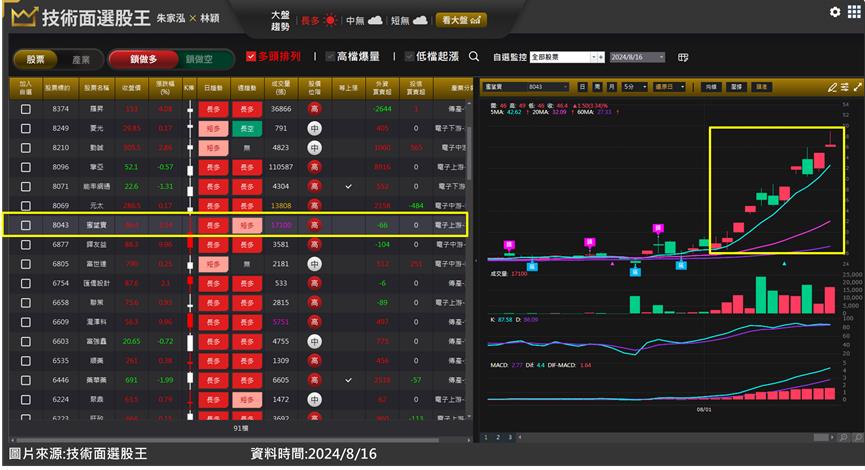The width and height of the screenshot is (865, 470).
Task: Click the expand chart icon at far right
Action: pyautogui.click(x=857, y=87)
